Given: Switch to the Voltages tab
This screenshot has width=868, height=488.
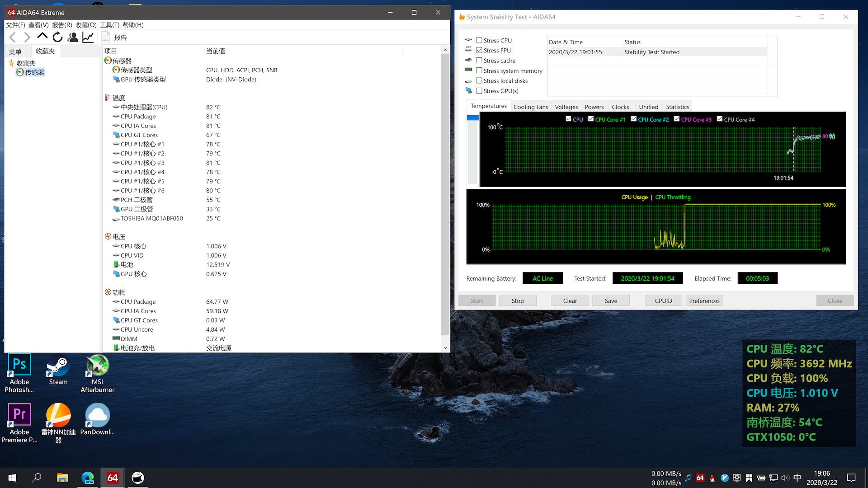Looking at the screenshot, I should (566, 107).
